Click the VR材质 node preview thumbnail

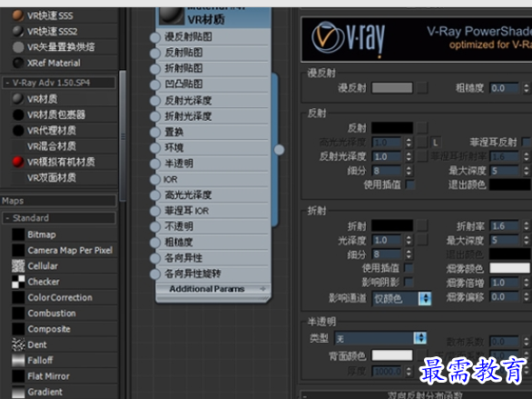tap(171, 15)
